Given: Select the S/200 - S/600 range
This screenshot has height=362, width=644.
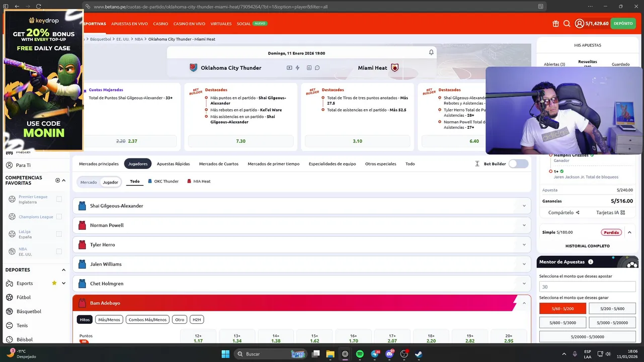Looking at the screenshot, I should click(x=612, y=309).
